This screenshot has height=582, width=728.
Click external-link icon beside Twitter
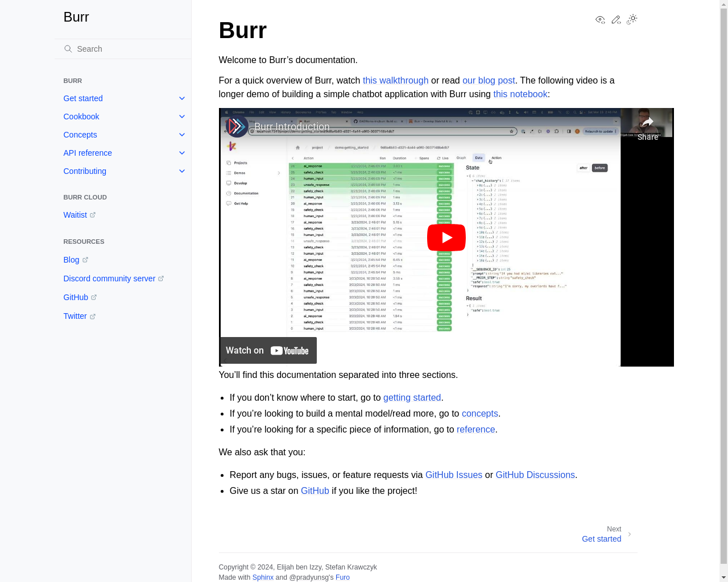[93, 316]
